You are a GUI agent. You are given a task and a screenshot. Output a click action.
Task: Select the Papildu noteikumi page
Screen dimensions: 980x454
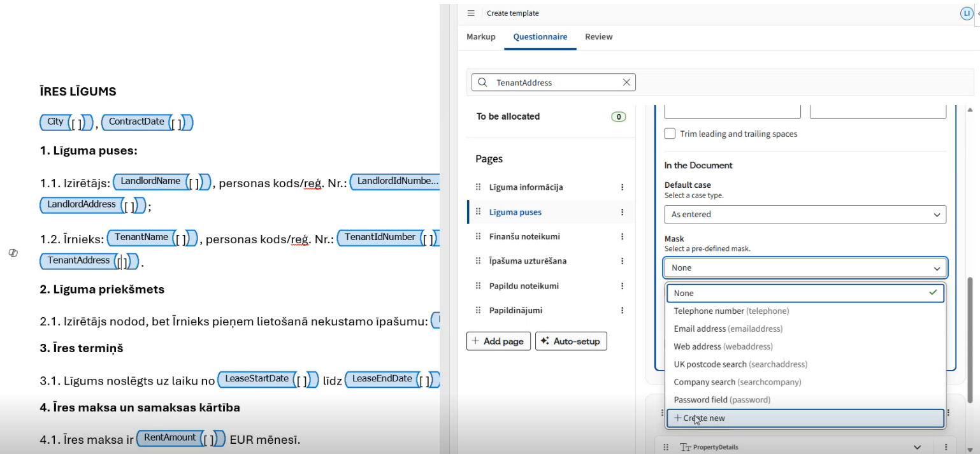524,286
